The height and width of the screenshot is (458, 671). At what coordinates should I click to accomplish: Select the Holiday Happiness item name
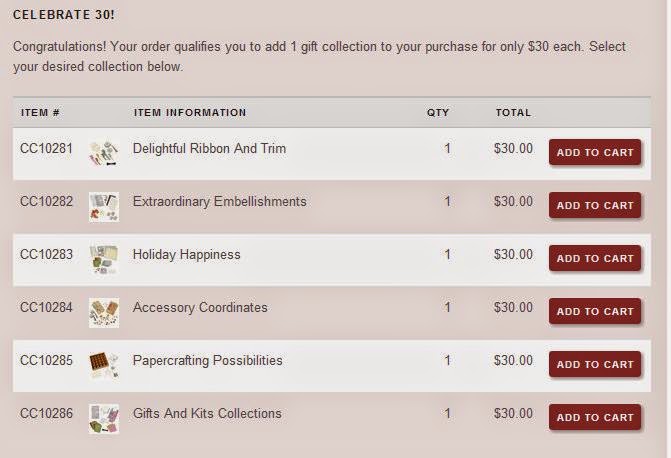coord(186,254)
